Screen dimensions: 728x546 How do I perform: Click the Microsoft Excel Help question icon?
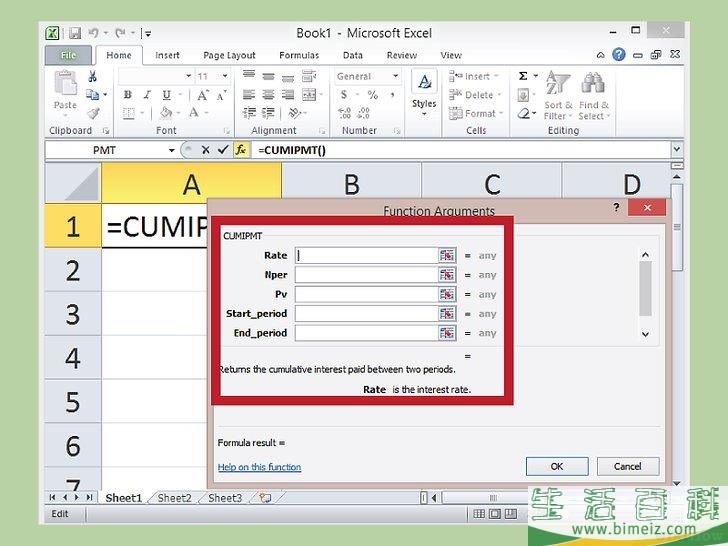(x=618, y=55)
